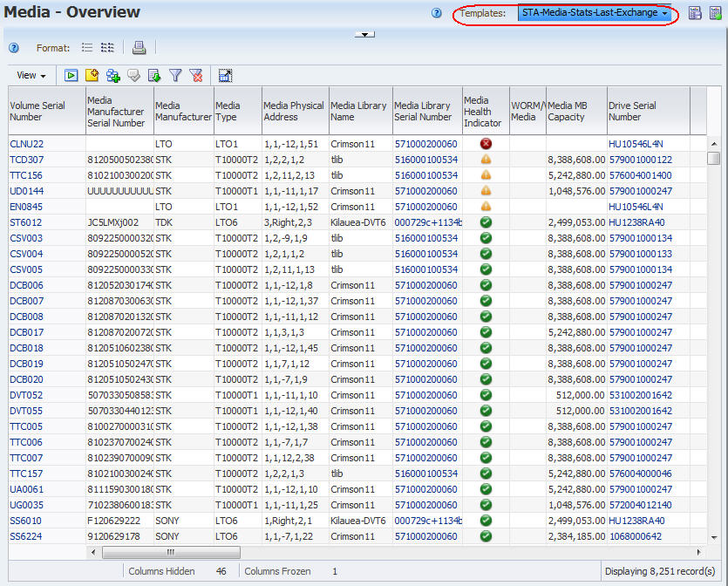Open the Templates dropdown STA-Media-Stats-Last-Exchange
This screenshot has height=586, width=728.
pyautogui.click(x=595, y=13)
